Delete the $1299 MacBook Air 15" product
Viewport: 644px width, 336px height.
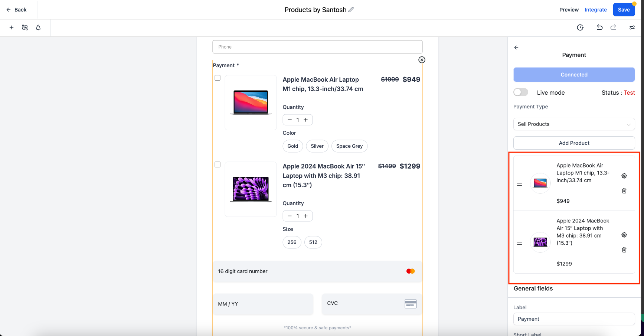624,250
